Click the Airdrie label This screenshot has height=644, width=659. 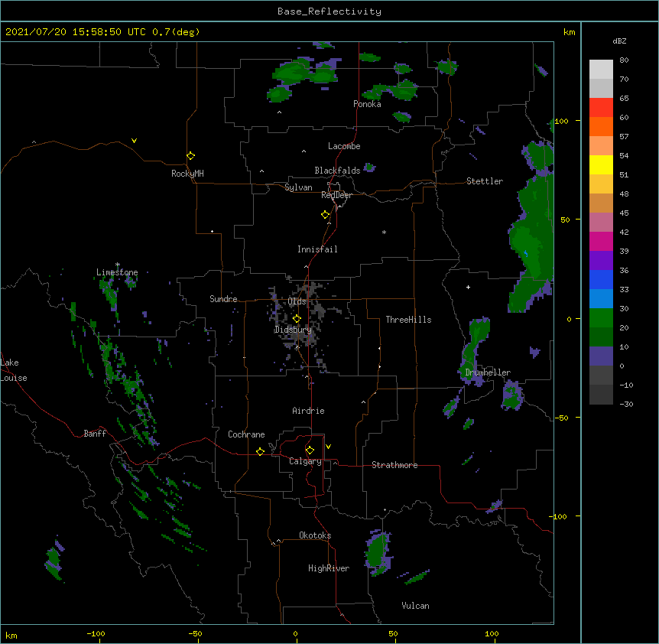(308, 411)
